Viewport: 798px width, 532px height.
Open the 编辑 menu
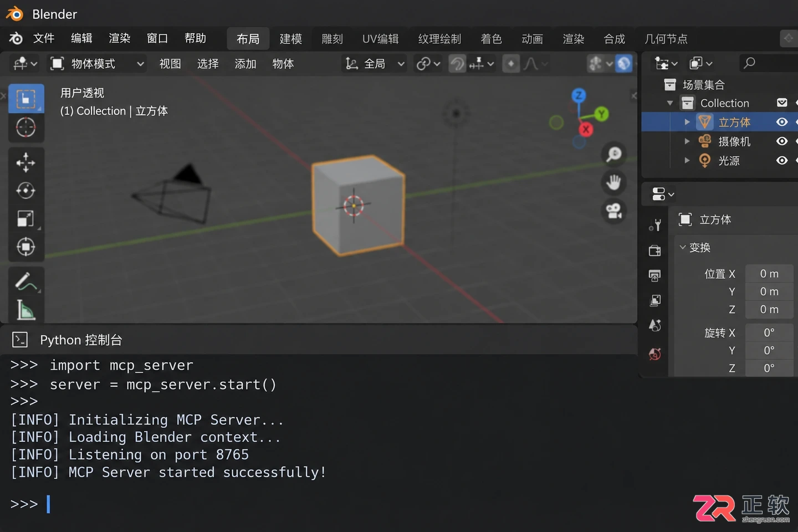point(81,38)
